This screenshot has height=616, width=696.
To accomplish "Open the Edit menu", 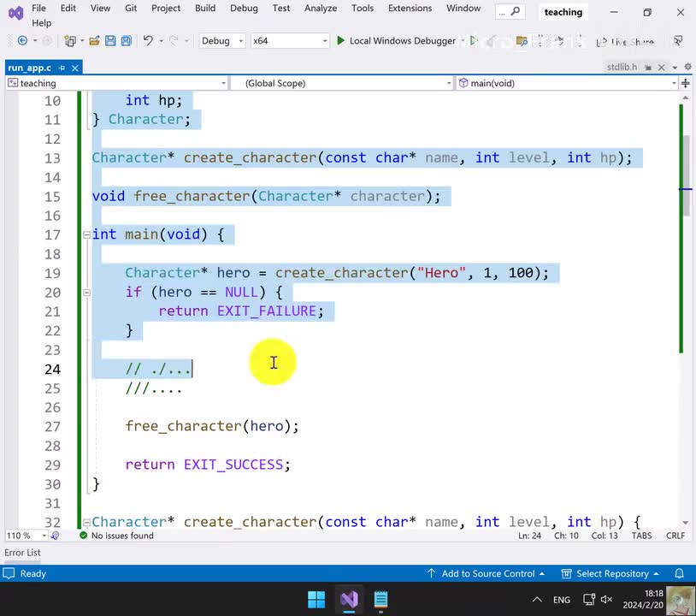I will click(68, 8).
